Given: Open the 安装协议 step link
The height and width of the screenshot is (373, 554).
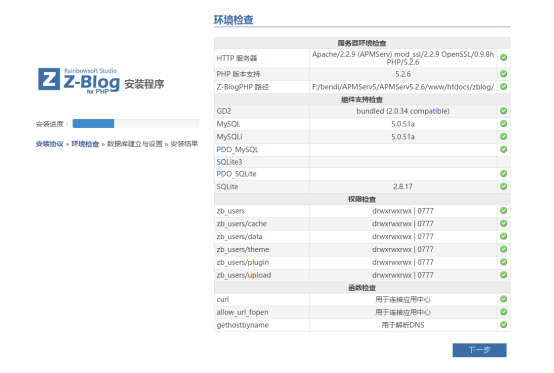Looking at the screenshot, I should 49,144.
